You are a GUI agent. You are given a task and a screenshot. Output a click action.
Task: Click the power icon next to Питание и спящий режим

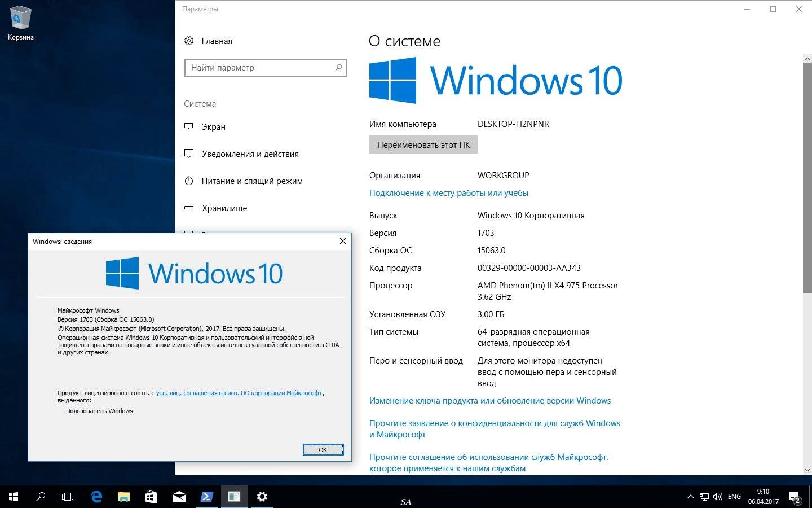189,181
